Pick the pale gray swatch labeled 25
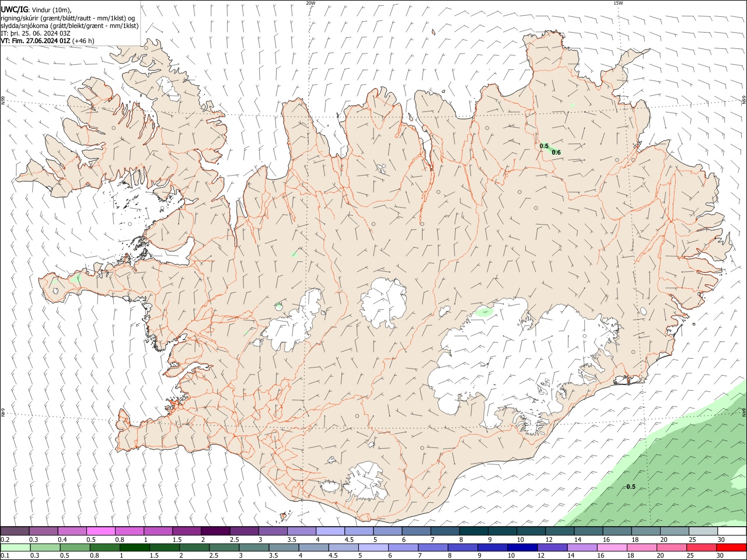Image resolution: width=747 pixels, height=560 pixels. [703, 531]
